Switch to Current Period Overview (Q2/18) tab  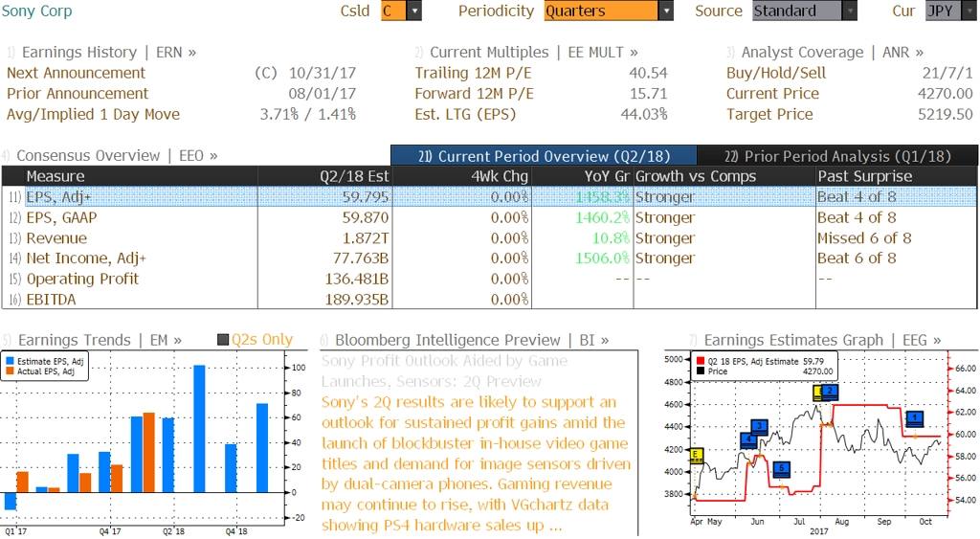[x=544, y=156]
